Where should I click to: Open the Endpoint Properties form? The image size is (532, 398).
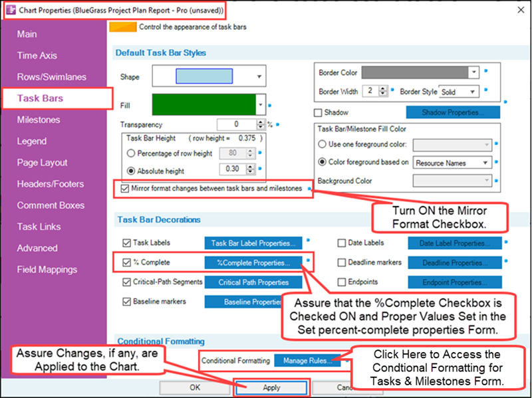pyautogui.click(x=454, y=282)
